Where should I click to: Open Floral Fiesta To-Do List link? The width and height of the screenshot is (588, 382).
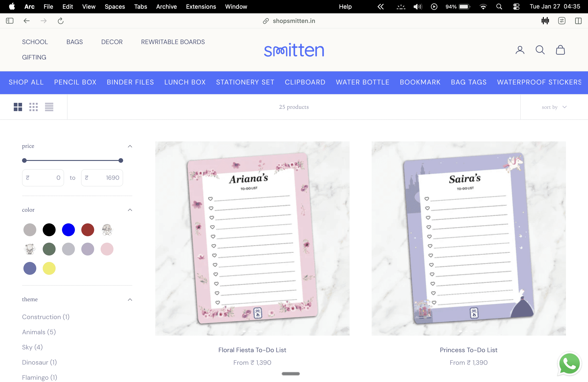[252, 350]
